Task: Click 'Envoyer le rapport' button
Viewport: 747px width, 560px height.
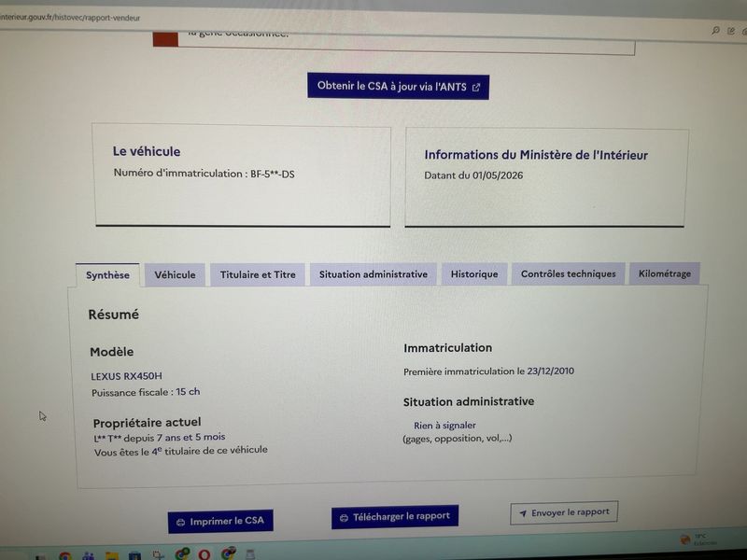Action: [564, 512]
